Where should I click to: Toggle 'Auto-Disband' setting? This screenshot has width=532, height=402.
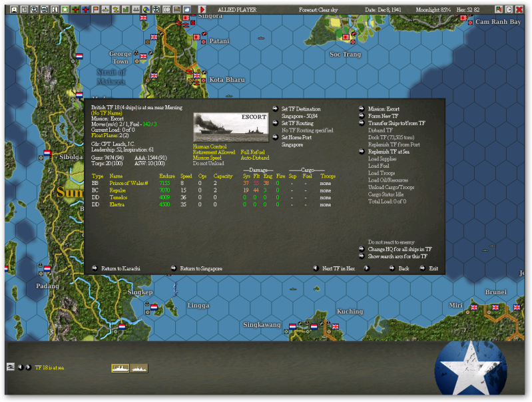click(255, 158)
